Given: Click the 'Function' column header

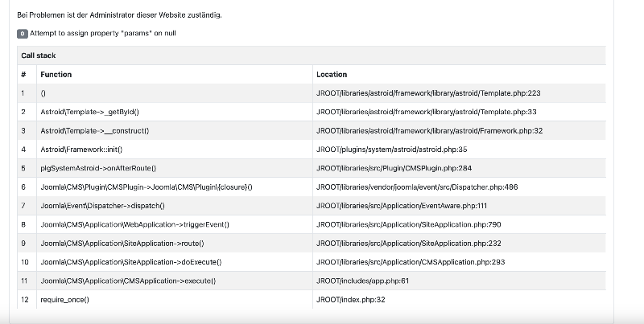Looking at the screenshot, I should 56,74.
